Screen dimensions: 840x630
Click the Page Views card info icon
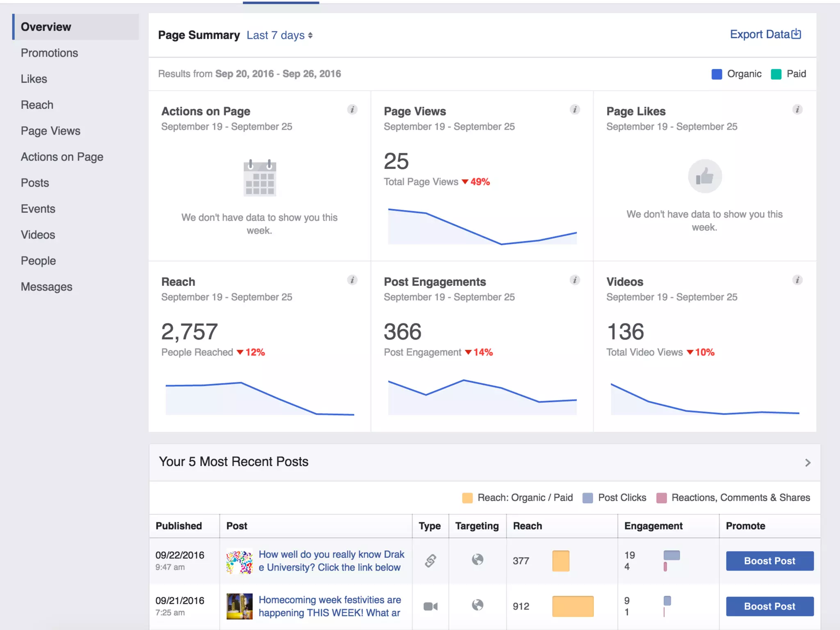click(x=575, y=110)
